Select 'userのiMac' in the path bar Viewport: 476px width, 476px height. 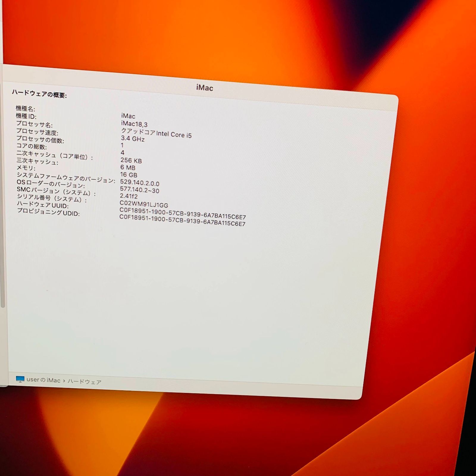[43, 380]
